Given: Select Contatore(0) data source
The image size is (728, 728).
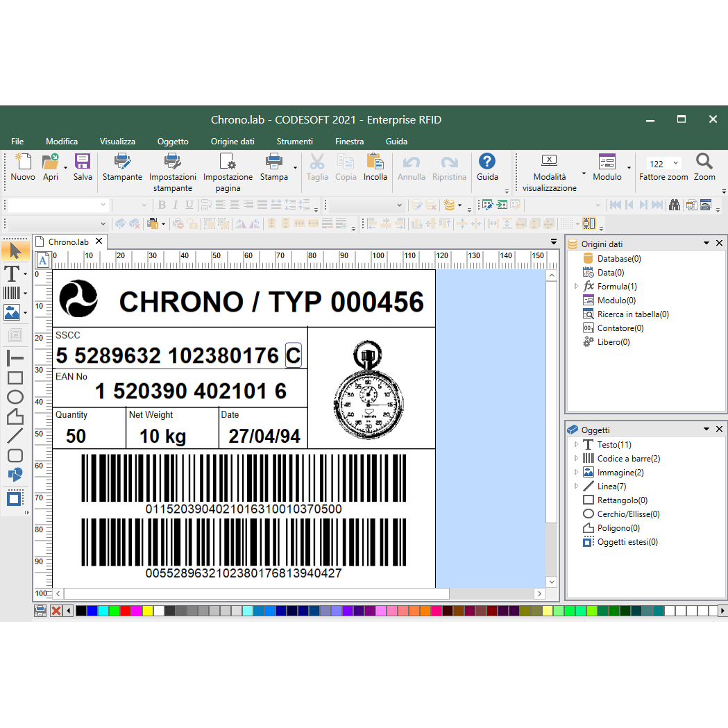Looking at the screenshot, I should pyautogui.click(x=620, y=328).
